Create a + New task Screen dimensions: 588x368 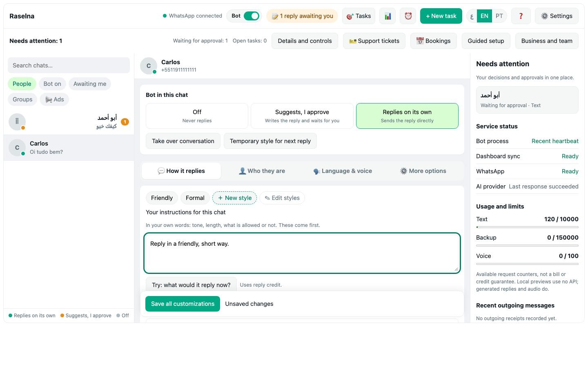[441, 16]
